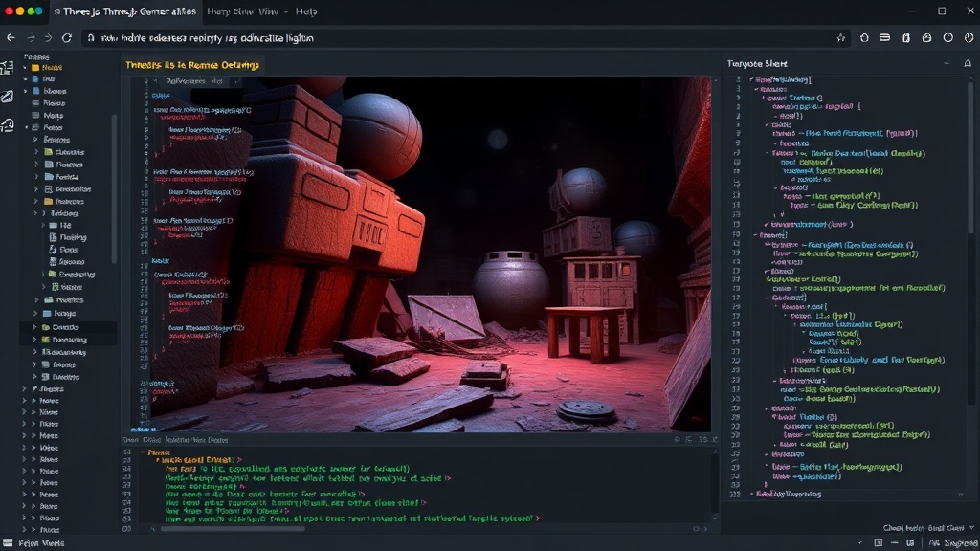
Task: Select the last tab of the bottom console panel
Action: (x=217, y=440)
